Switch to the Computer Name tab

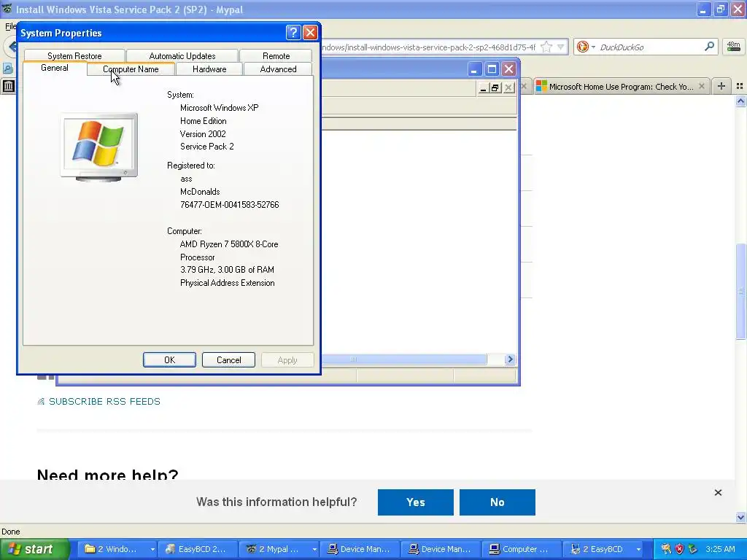coord(131,69)
